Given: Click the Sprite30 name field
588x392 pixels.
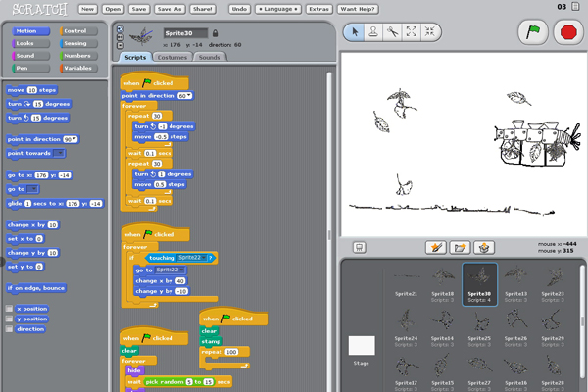Looking at the screenshot, I should (185, 33).
